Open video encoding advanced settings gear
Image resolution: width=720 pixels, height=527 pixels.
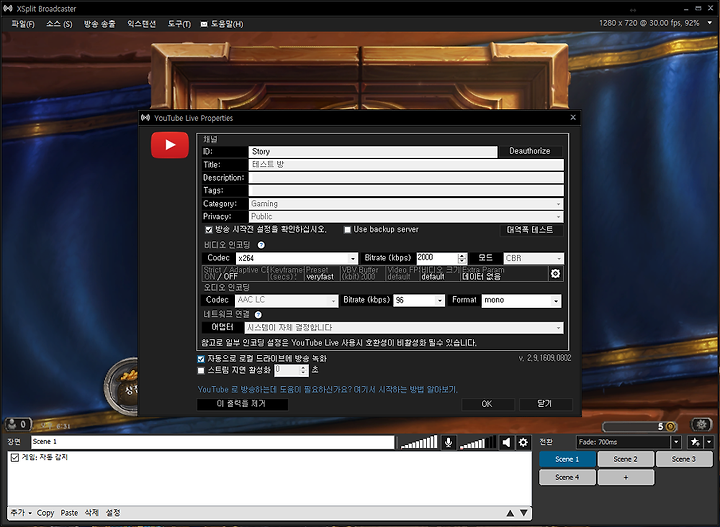click(555, 274)
